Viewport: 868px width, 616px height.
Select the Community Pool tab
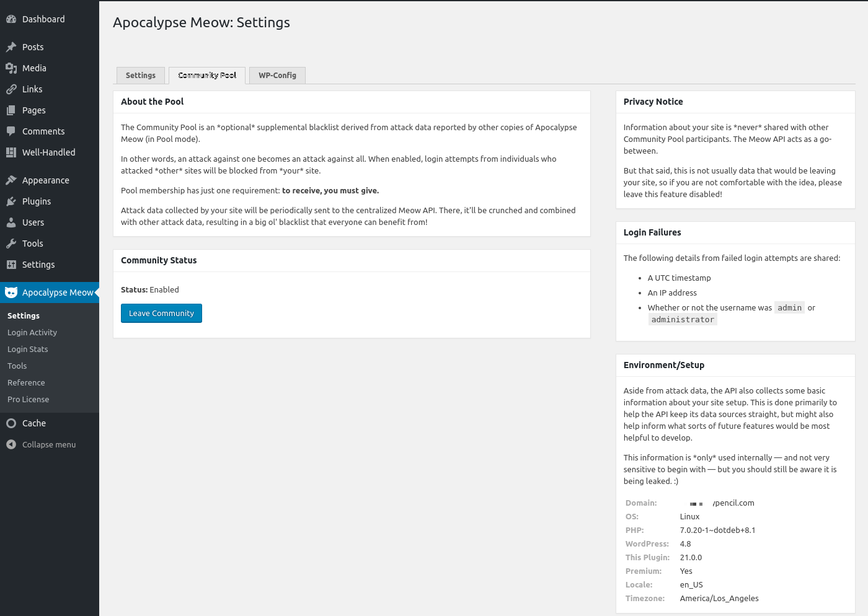(207, 76)
